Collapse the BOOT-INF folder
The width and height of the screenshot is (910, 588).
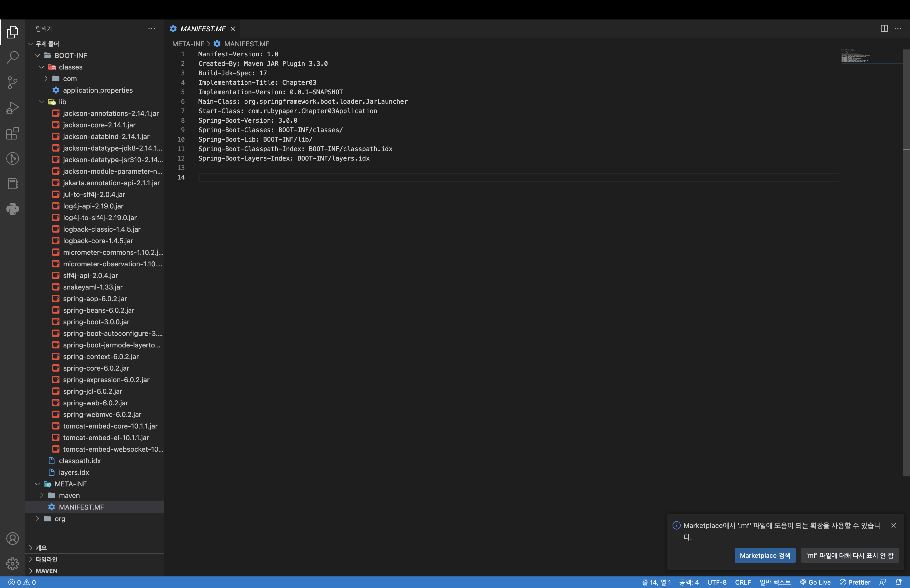click(37, 55)
